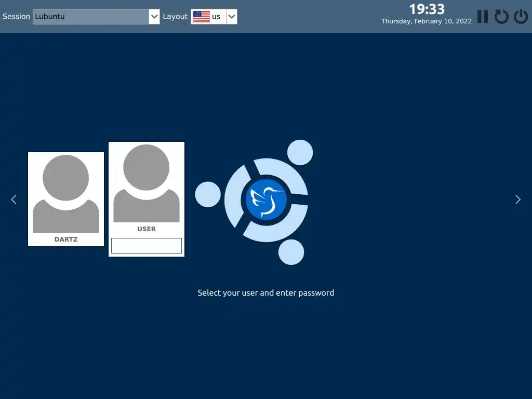Focus the password field under USER
The image size is (532, 399).
tap(146, 246)
